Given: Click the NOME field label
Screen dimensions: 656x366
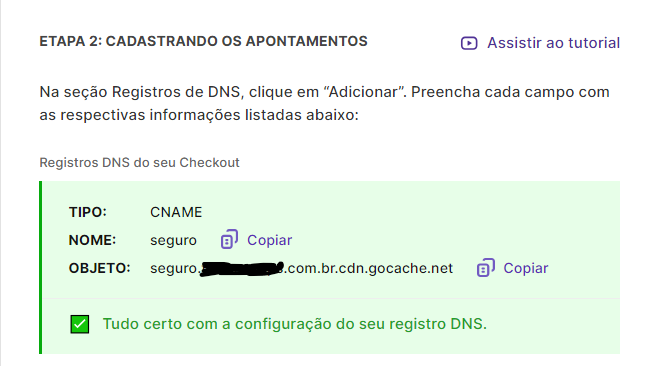Looking at the screenshot, I should tap(92, 240).
